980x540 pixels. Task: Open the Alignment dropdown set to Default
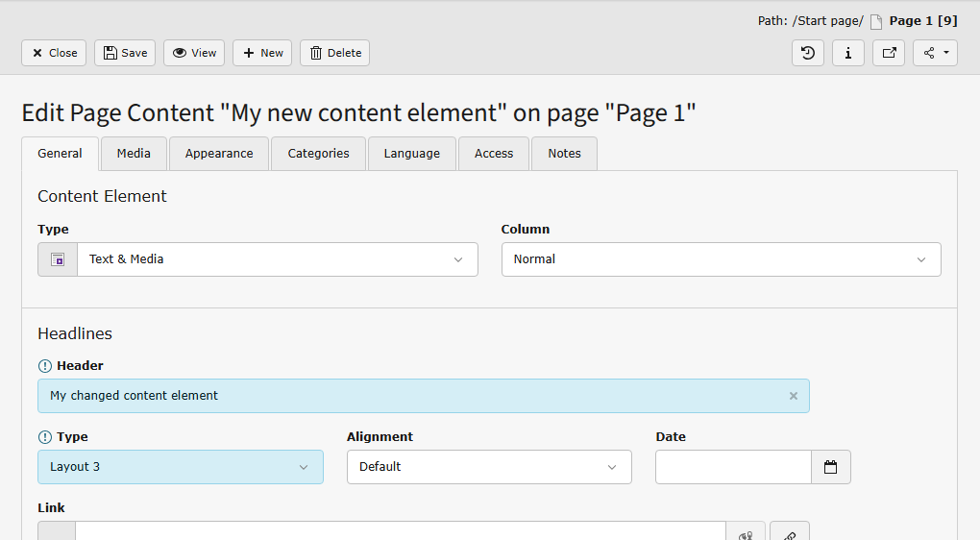489,467
